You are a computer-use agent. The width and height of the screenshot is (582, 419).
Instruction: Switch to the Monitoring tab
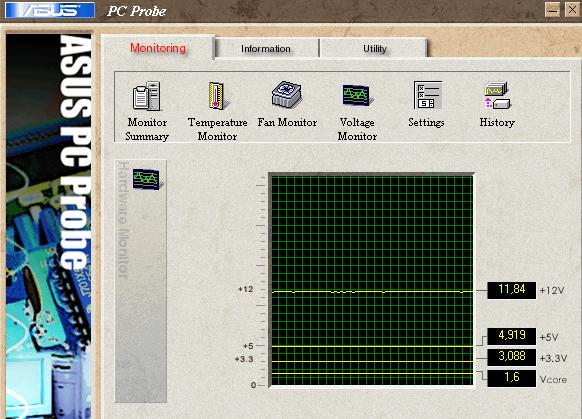[x=158, y=48]
